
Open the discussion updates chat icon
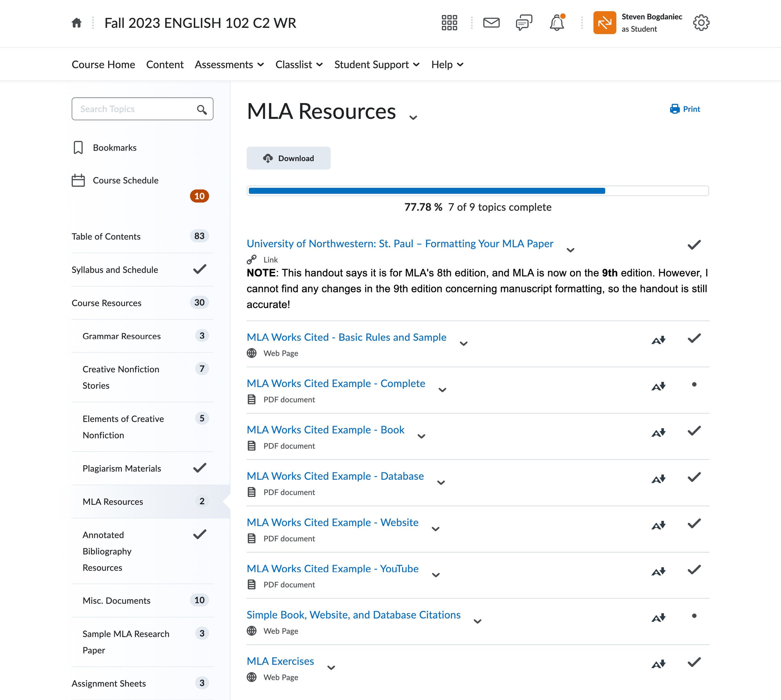tap(524, 23)
